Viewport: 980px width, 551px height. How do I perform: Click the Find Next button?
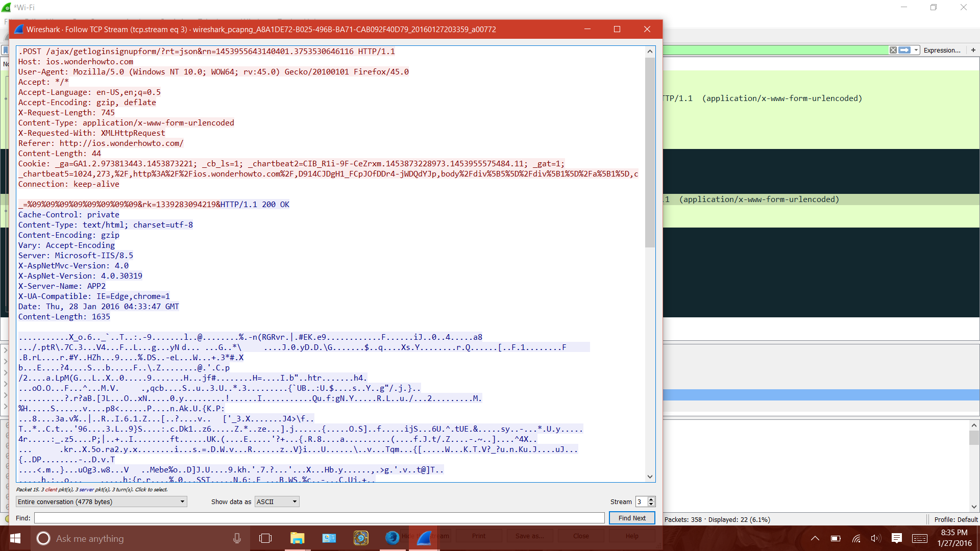pos(632,517)
